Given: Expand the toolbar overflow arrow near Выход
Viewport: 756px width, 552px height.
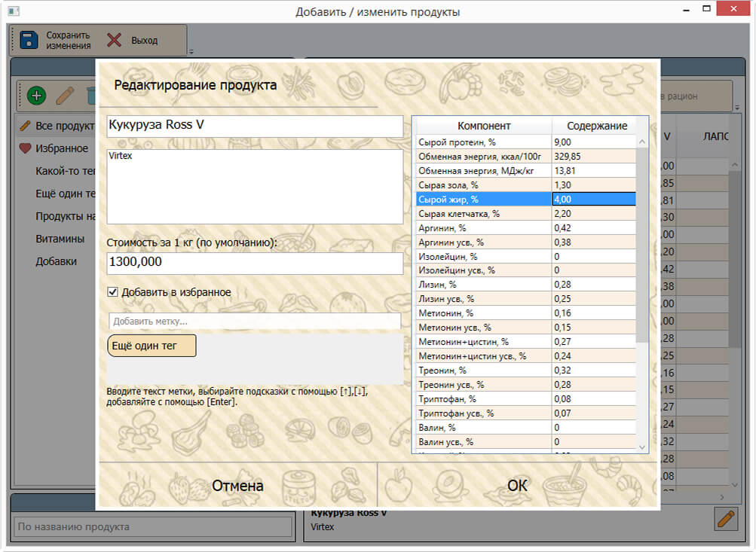Looking at the screenshot, I should 191,51.
